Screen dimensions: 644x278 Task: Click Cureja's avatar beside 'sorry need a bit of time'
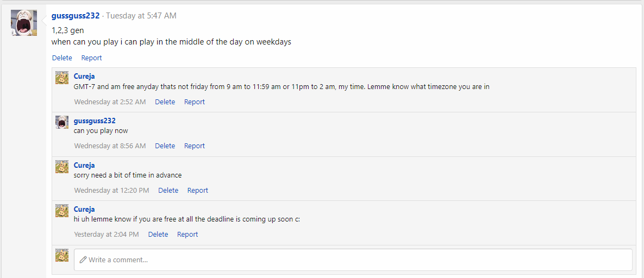[x=62, y=166]
